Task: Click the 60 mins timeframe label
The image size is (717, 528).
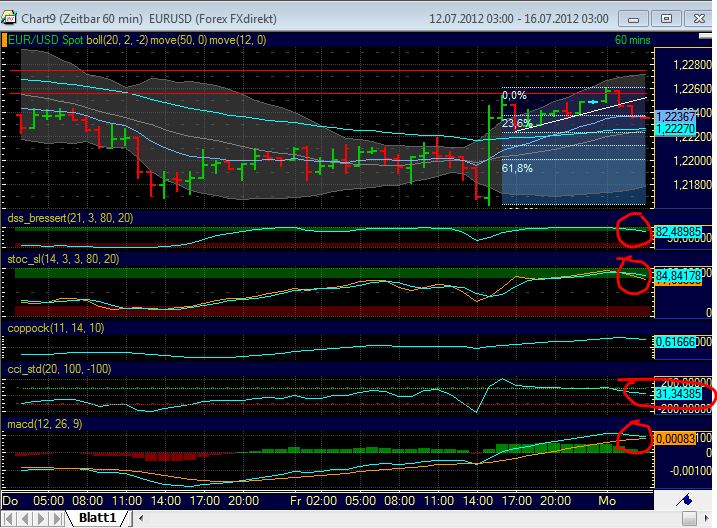Action: pyautogui.click(x=632, y=40)
